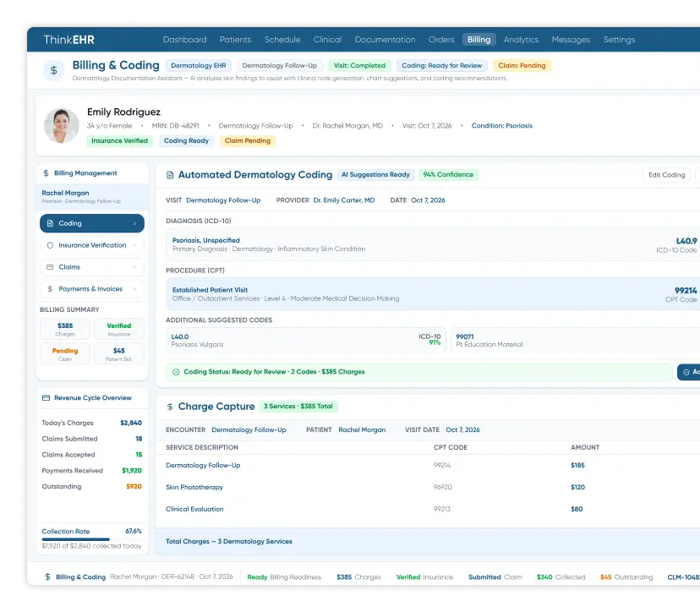Screen dimensions: 700x612
Task: Click the accept button beside Coding Status
Action: [x=689, y=372]
